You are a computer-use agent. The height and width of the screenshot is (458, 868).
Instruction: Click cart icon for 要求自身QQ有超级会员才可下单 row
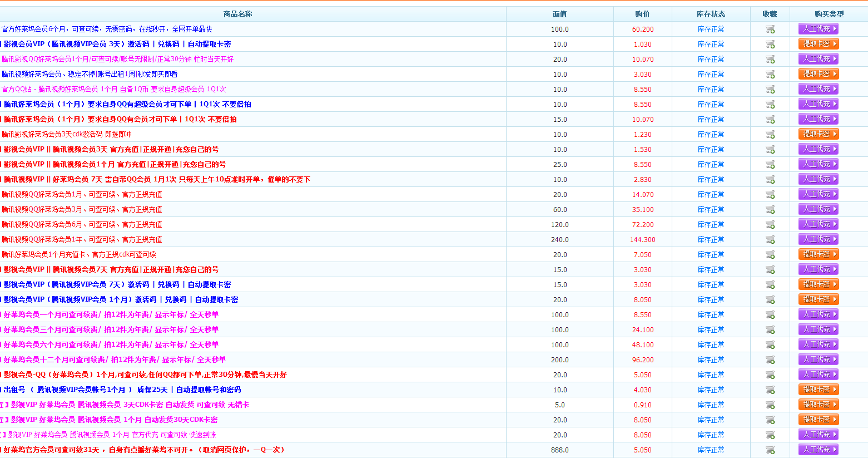(x=770, y=104)
